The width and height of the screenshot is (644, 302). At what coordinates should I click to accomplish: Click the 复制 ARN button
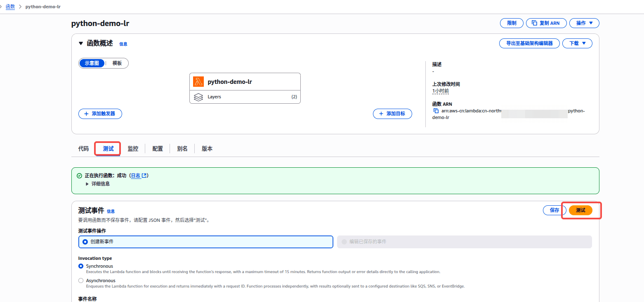(546, 23)
